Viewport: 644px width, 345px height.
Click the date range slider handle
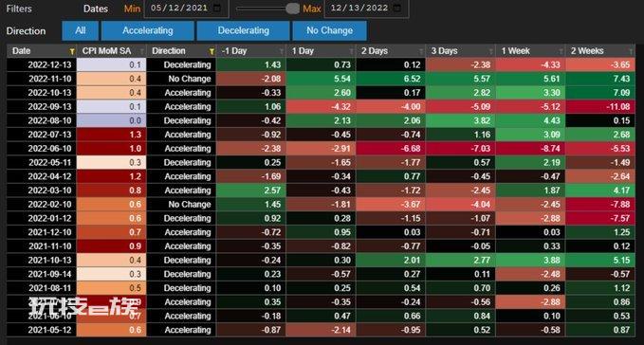[x=292, y=9]
